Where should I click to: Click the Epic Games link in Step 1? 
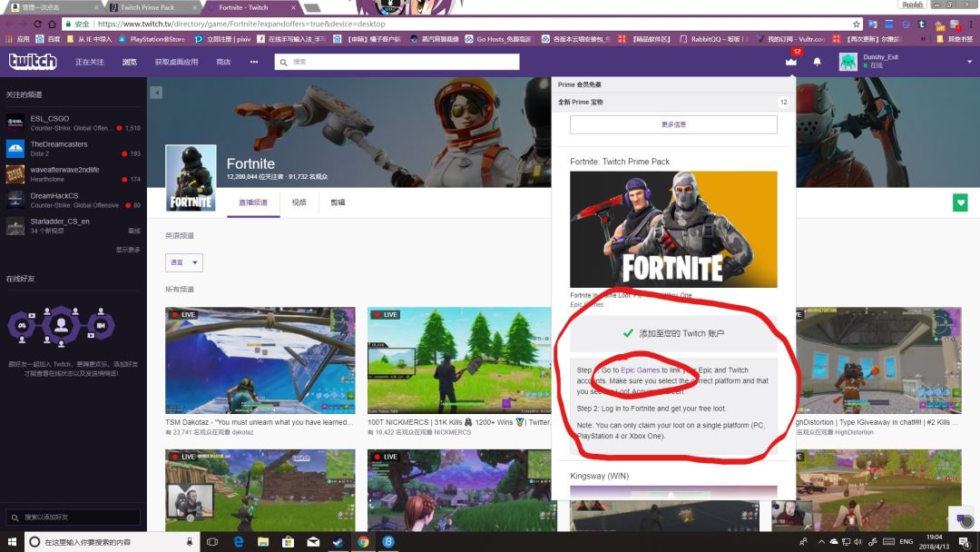(640, 370)
